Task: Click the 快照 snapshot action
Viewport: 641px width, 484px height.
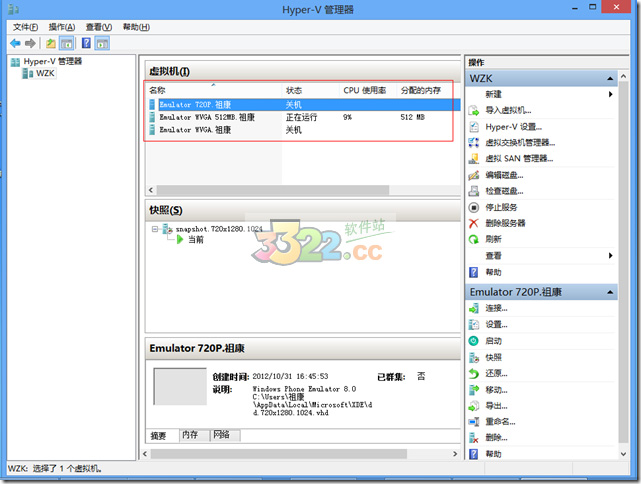Action: coord(493,357)
